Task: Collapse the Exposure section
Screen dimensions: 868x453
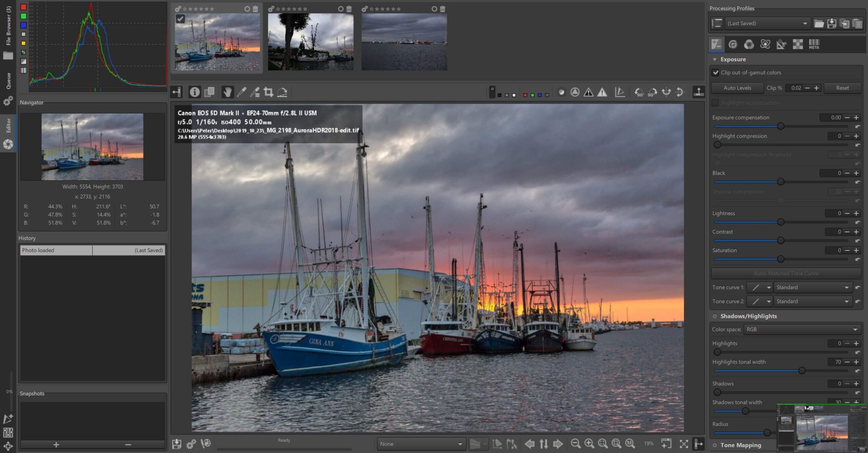Action: click(715, 59)
